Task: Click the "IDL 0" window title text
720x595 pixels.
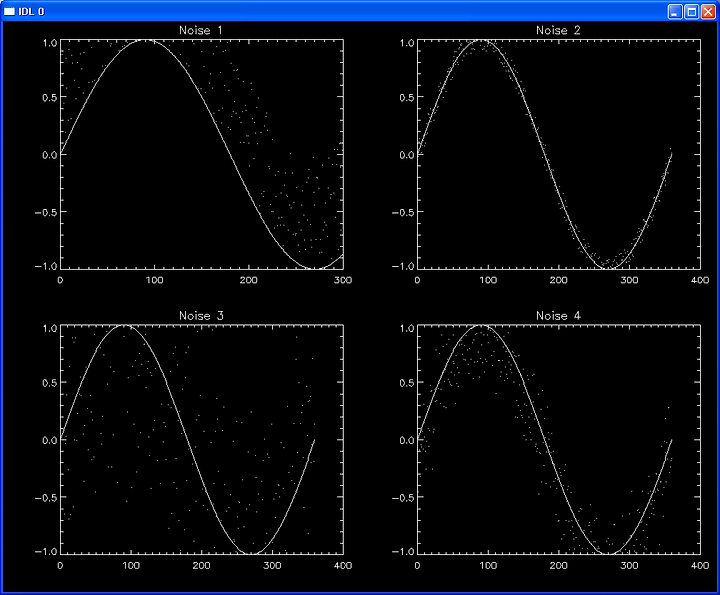Action: [31, 11]
